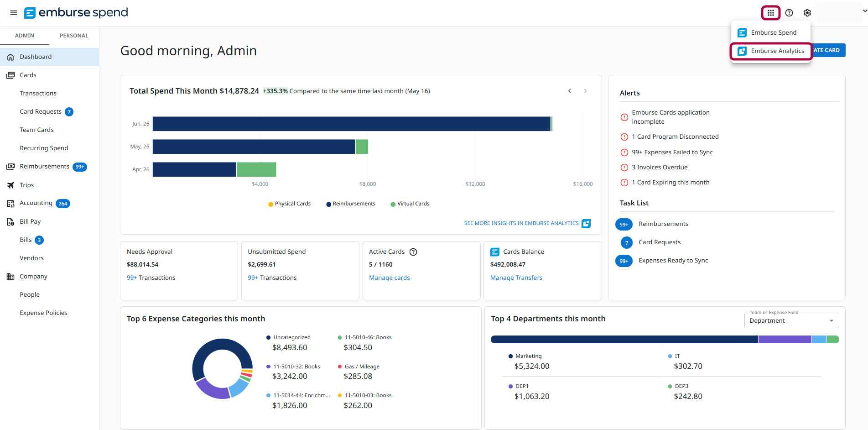
Task: Click the expense categories donut chart
Action: click(x=223, y=368)
